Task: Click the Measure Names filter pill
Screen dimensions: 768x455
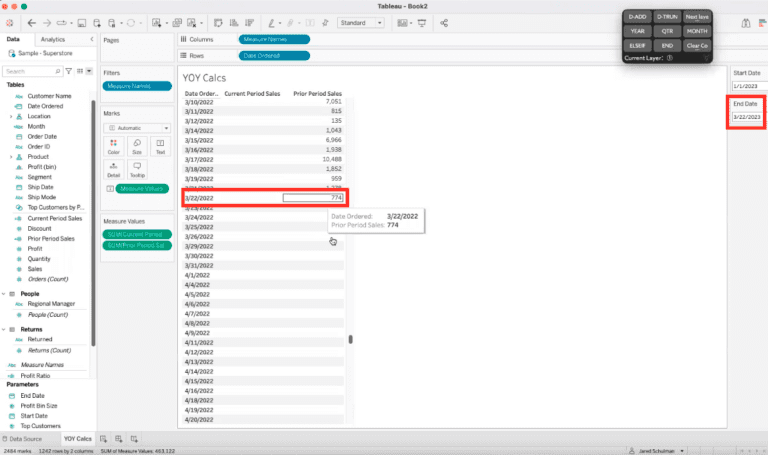Action: (x=137, y=86)
